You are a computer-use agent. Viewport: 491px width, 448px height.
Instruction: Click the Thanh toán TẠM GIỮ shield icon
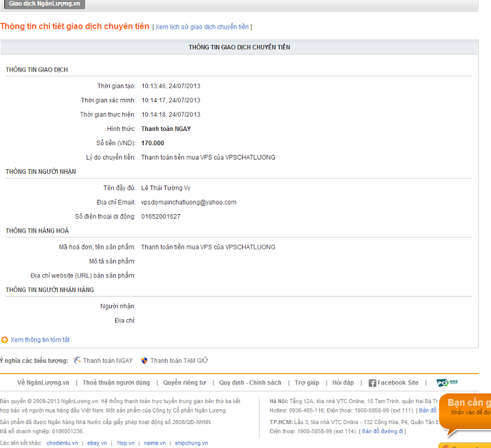pos(144,360)
